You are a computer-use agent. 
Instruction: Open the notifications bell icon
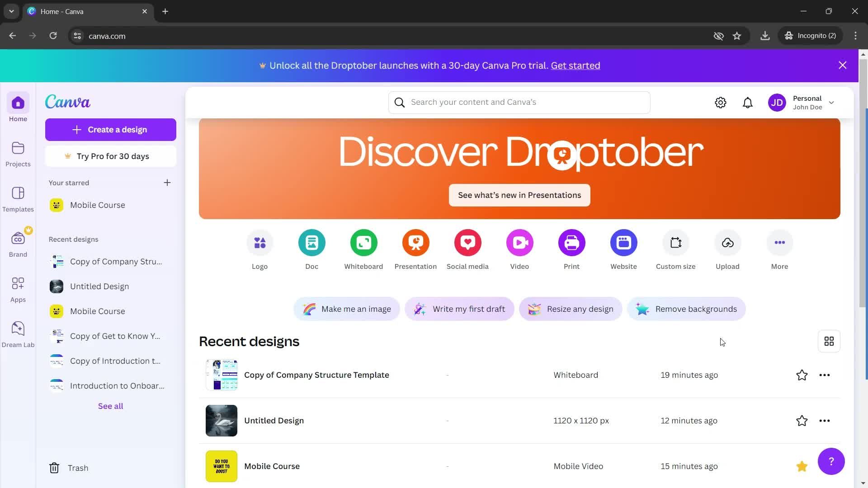point(748,103)
